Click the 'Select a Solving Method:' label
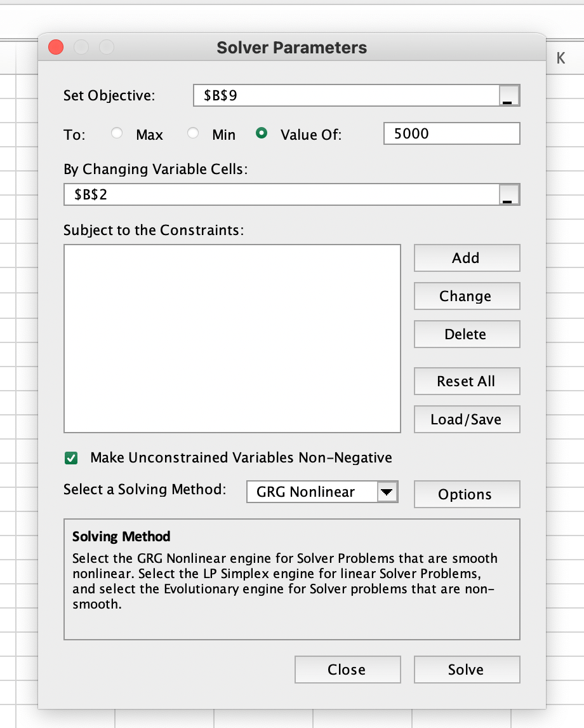This screenshot has height=728, width=584. tap(145, 489)
